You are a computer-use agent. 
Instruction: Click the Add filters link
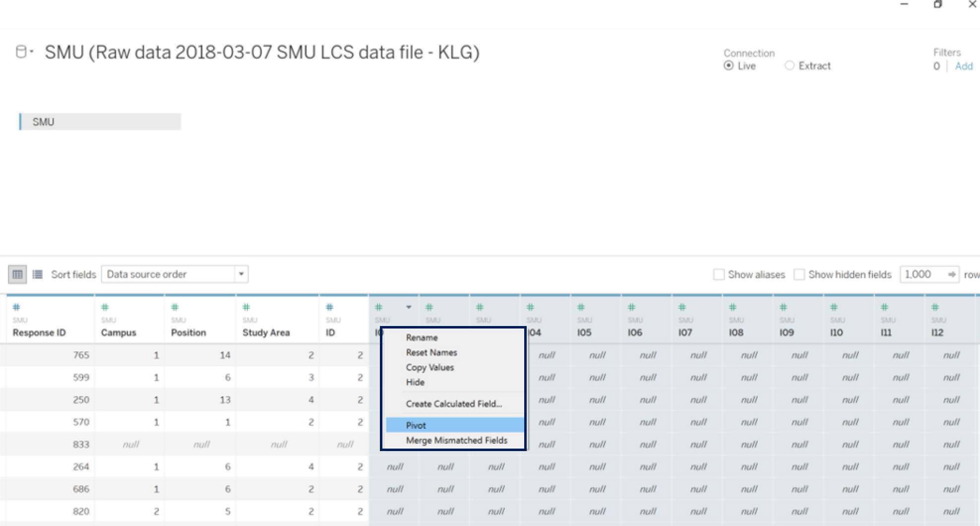tap(964, 66)
